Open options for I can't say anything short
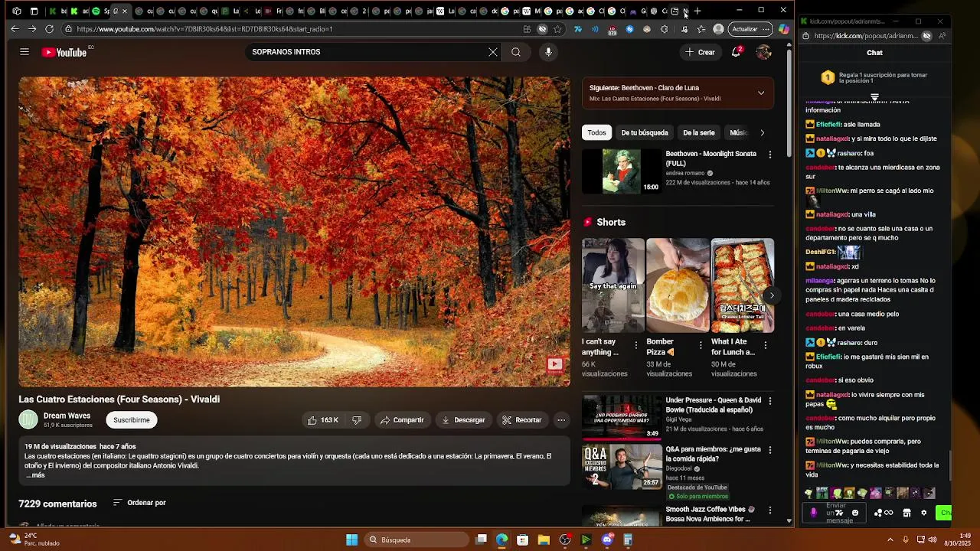 (x=635, y=345)
